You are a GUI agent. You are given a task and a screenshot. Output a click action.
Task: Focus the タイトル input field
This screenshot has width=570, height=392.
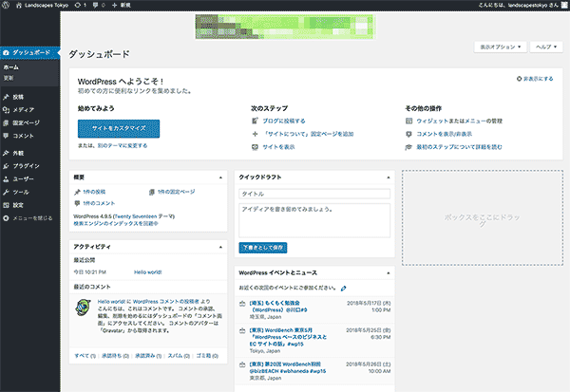(314, 194)
